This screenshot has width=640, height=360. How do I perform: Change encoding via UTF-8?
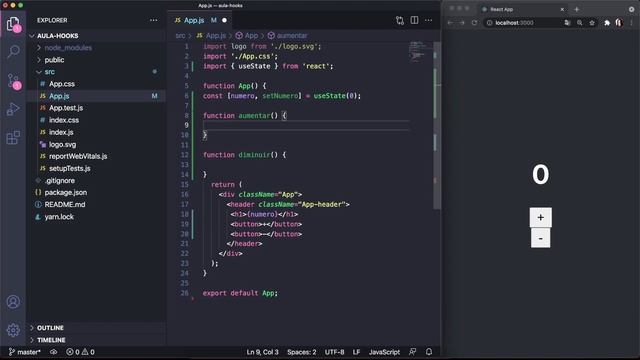coord(334,352)
